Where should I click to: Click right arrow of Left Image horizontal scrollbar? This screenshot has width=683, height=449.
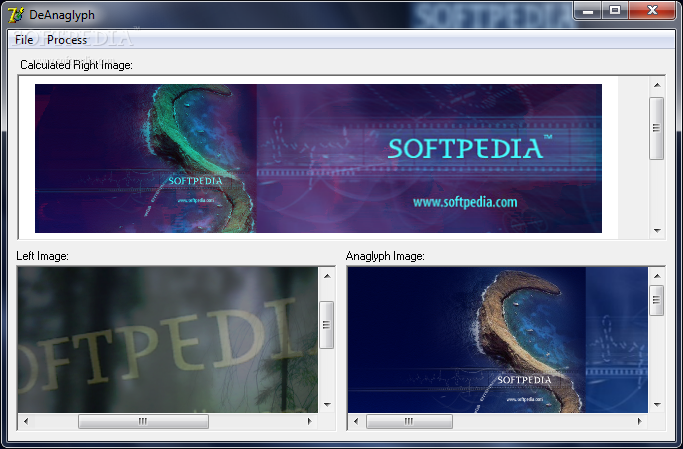[310, 421]
